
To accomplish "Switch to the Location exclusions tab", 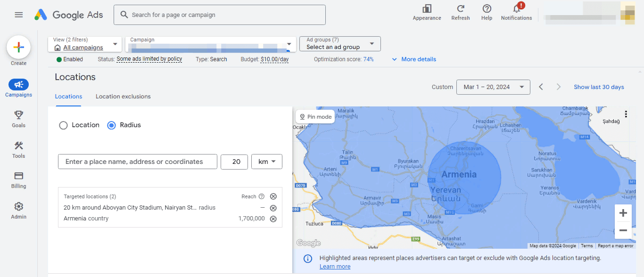I will click(x=123, y=97).
